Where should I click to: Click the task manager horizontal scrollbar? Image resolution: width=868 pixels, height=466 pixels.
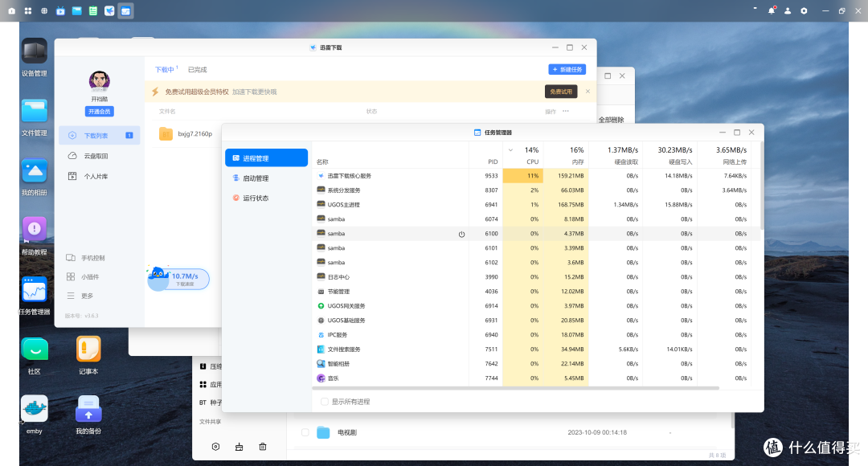pyautogui.click(x=515, y=388)
